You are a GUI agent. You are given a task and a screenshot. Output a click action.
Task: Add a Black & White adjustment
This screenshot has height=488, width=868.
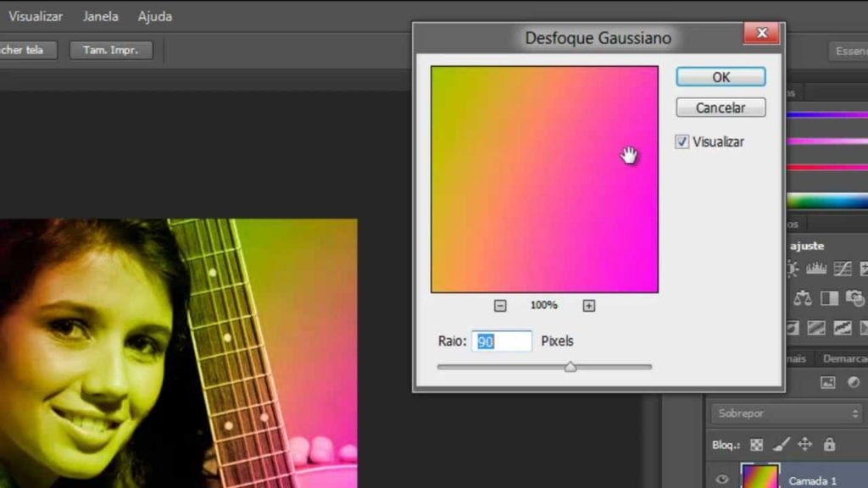tap(830, 298)
